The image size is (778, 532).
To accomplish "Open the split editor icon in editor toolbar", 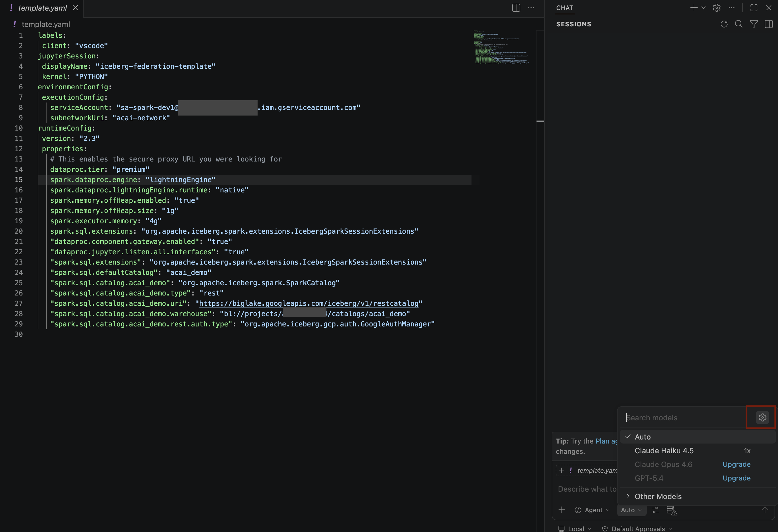I will click(516, 8).
